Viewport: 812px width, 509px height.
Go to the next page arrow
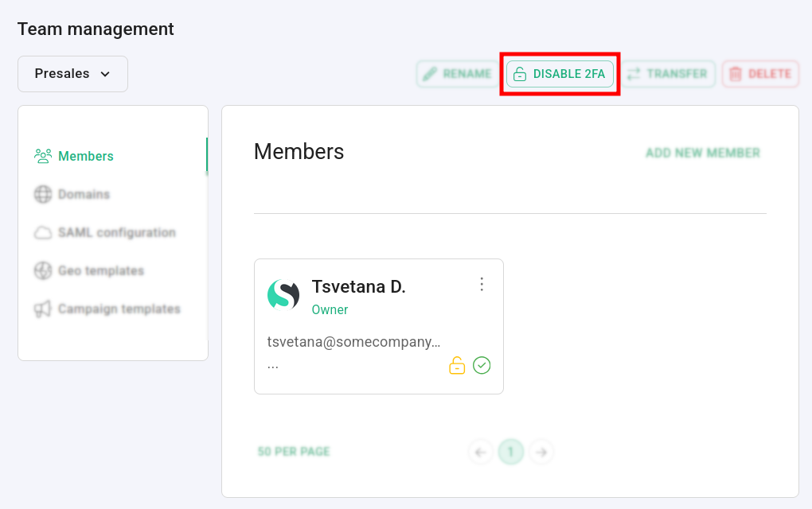click(541, 453)
